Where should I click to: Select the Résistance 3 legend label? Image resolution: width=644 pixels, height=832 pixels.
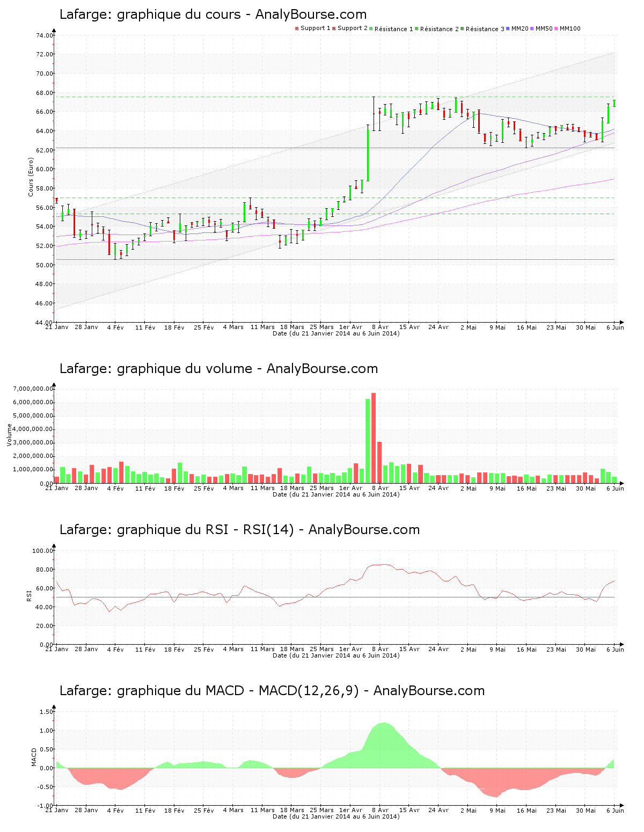tap(485, 29)
